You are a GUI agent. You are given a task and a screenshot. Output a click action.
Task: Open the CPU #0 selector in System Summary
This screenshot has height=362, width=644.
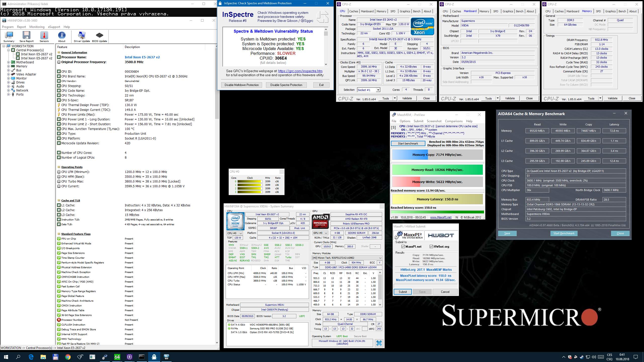235,233
